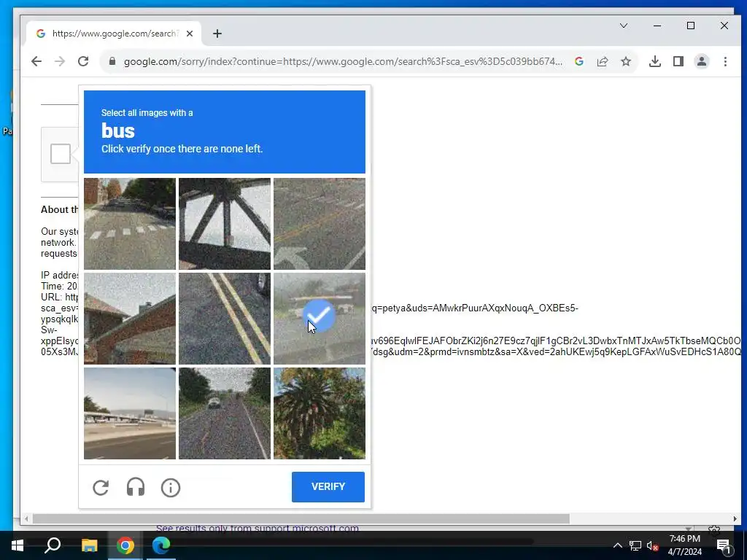The width and height of the screenshot is (747, 560).
Task: Select the bridge girder image tile
Action: click(x=225, y=224)
